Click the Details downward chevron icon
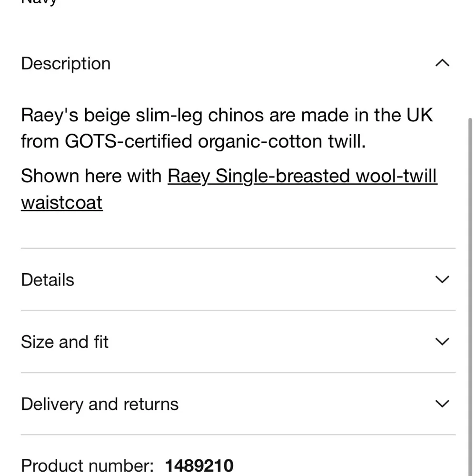The image size is (476, 476). [442, 279]
